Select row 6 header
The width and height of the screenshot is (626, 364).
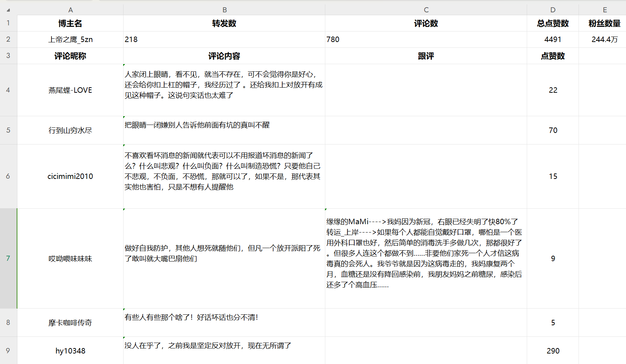tap(8, 176)
